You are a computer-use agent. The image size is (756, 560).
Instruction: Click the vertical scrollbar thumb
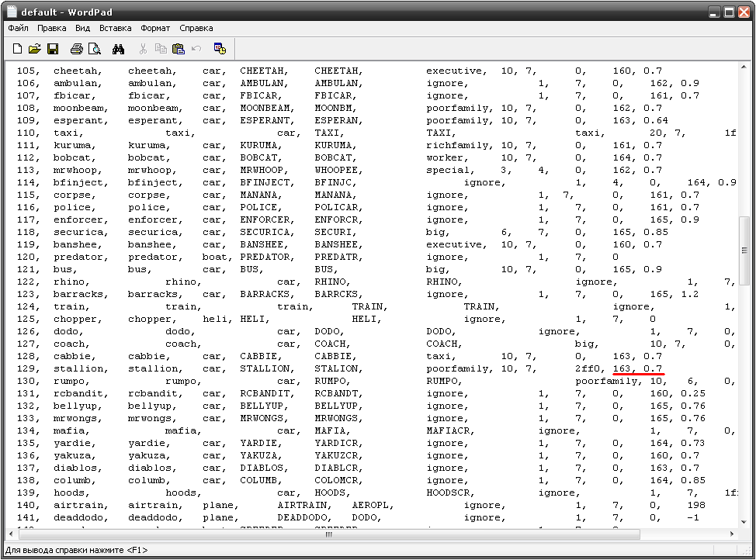744,250
